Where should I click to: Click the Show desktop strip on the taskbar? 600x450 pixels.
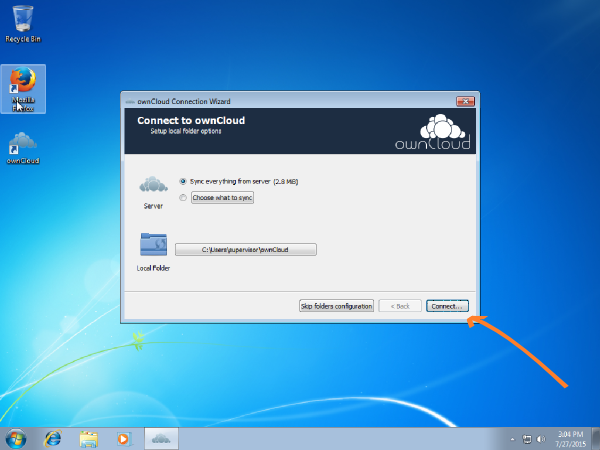pyautogui.click(x=596, y=439)
